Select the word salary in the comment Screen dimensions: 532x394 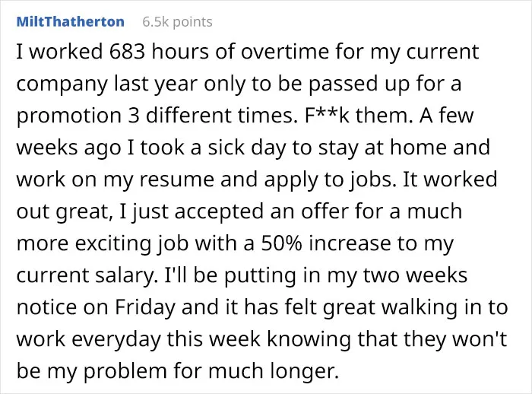(x=124, y=276)
